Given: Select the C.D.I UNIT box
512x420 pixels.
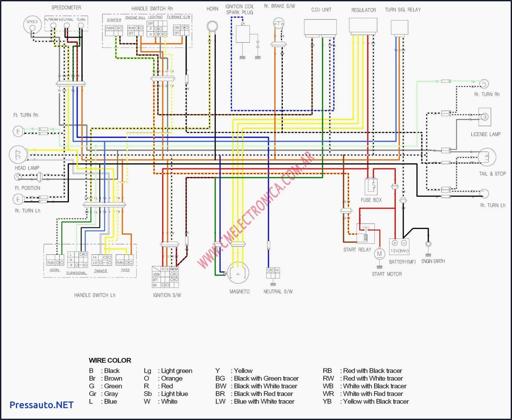Looking at the screenshot, I should click(x=320, y=27).
